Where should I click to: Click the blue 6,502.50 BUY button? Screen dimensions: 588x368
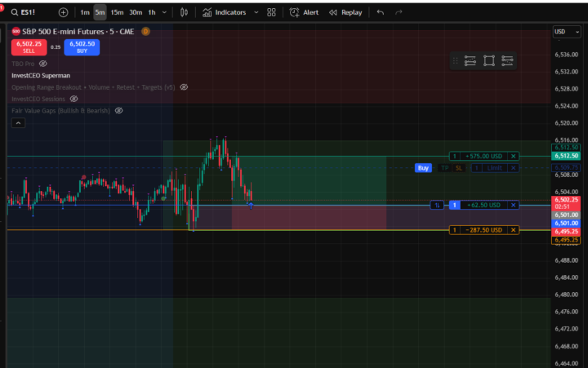[x=82, y=47]
